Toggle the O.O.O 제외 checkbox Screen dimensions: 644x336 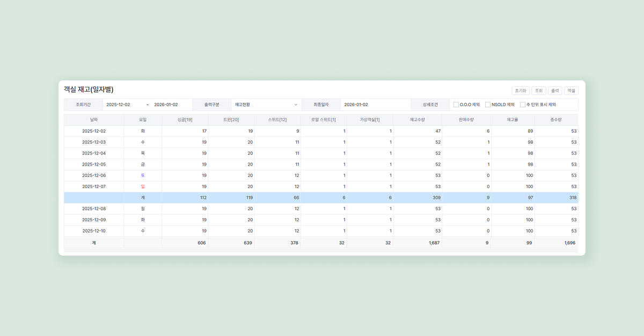[x=456, y=104]
